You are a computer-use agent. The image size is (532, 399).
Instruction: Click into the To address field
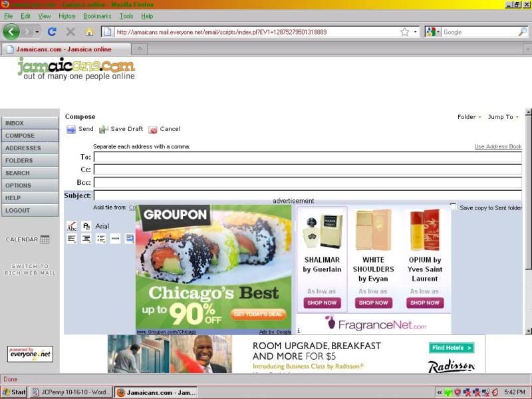pyautogui.click(x=308, y=157)
